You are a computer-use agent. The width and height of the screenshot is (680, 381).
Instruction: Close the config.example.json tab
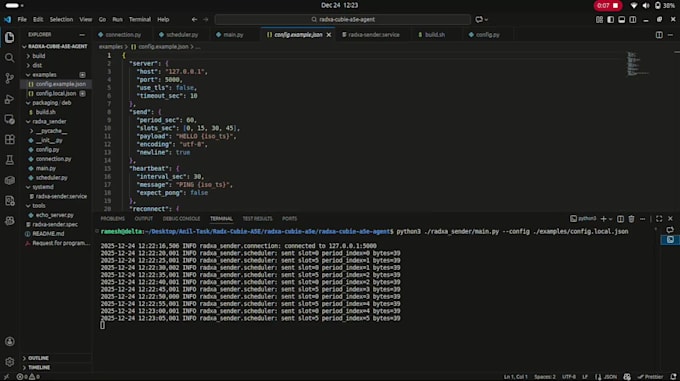(x=329, y=35)
